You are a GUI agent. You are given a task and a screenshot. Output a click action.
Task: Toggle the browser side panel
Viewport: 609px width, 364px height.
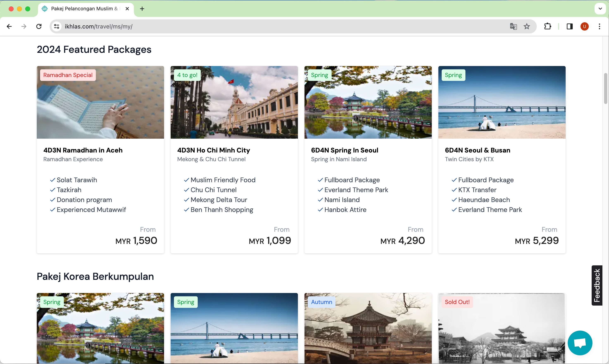(x=570, y=26)
